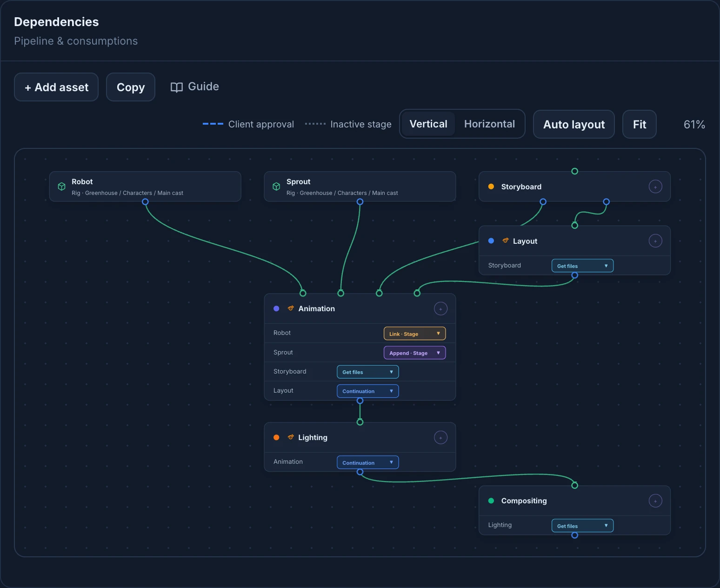Image resolution: width=720 pixels, height=588 pixels.
Task: Click Storyboard's right-hand output port
Action: (x=607, y=202)
